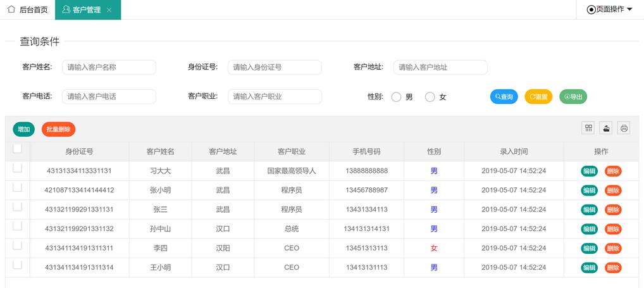
Task: Click the 批量删除 batch delete button
Action: pyautogui.click(x=58, y=129)
